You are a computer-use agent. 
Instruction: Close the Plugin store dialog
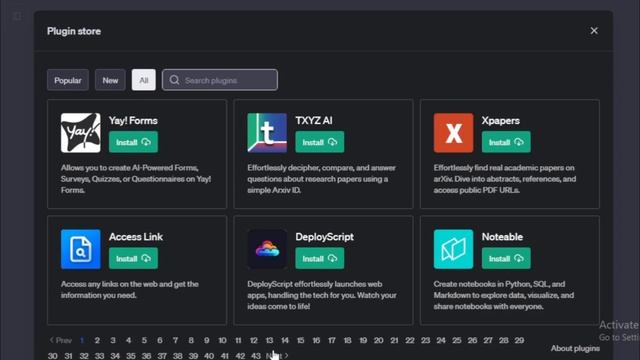[x=594, y=31]
